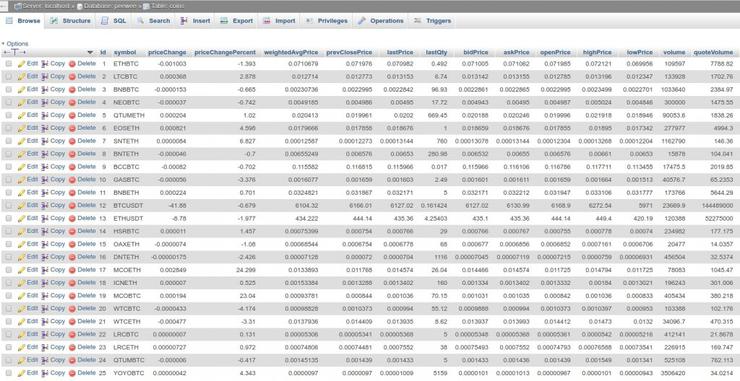Select the checkbox beside the BTCUSDT row
Image resolution: width=740 pixels, height=381 pixels.
pos(8,206)
